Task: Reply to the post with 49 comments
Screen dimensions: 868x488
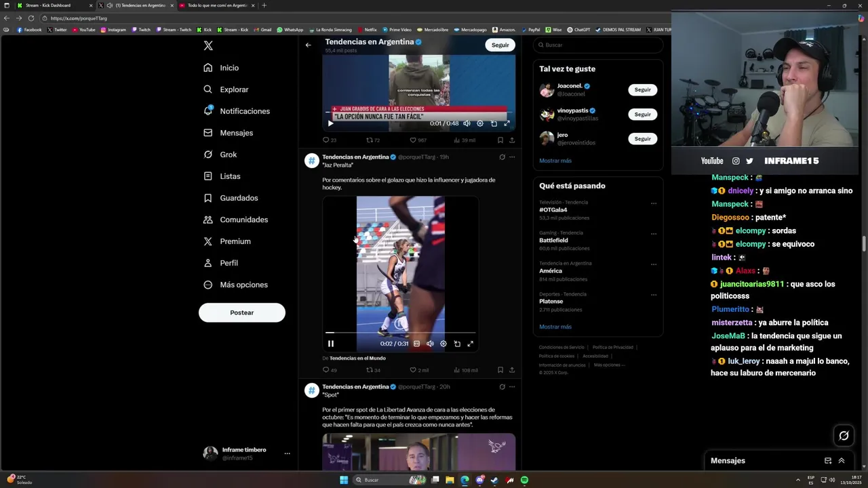Action: pyautogui.click(x=330, y=370)
